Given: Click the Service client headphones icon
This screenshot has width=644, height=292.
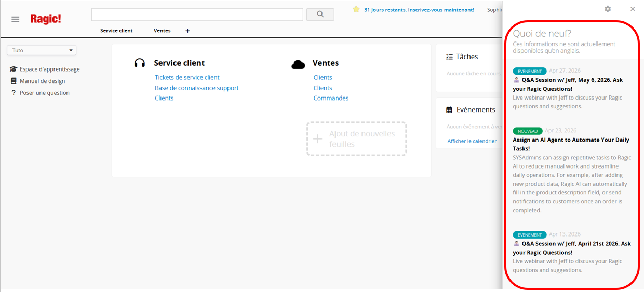Looking at the screenshot, I should point(139,63).
